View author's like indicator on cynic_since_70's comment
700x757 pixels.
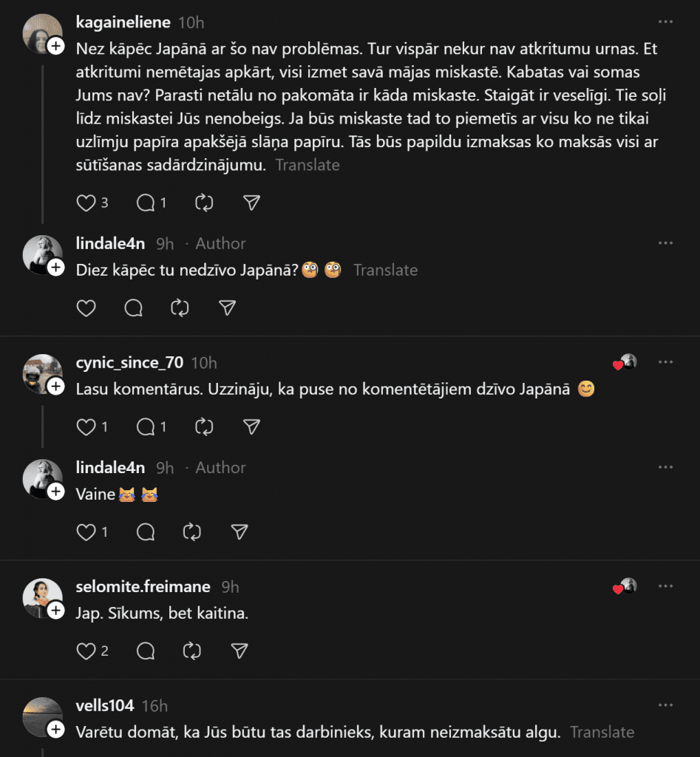tap(625, 362)
